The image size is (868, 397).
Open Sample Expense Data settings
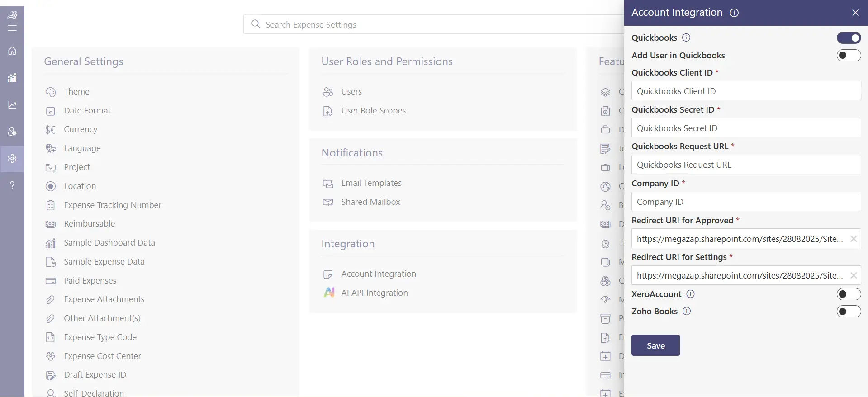tap(104, 261)
